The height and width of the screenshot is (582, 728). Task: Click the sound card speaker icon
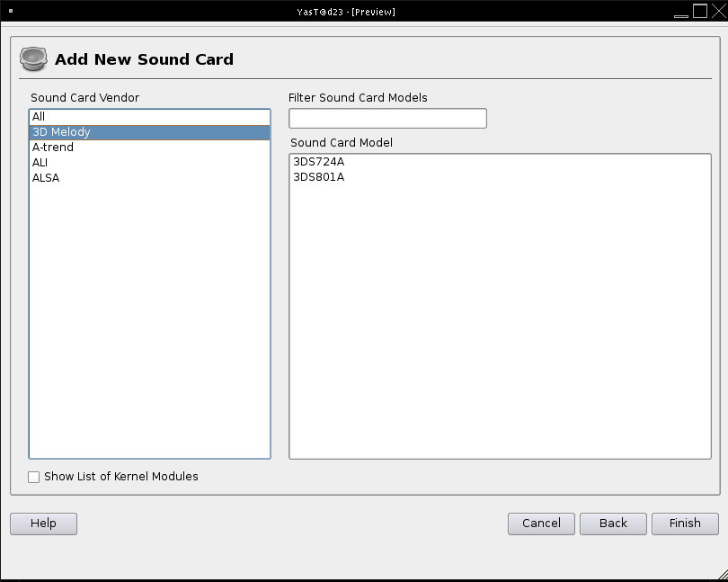pyautogui.click(x=33, y=59)
